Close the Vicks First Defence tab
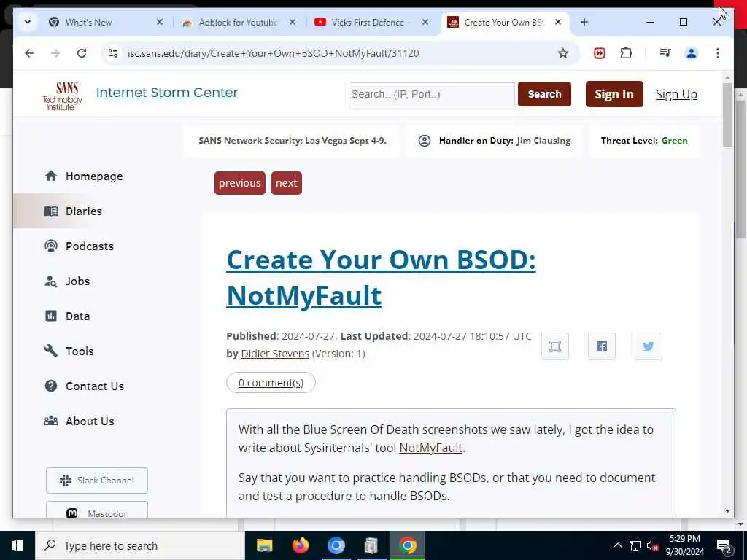Viewport: 747px width, 560px height. (425, 22)
